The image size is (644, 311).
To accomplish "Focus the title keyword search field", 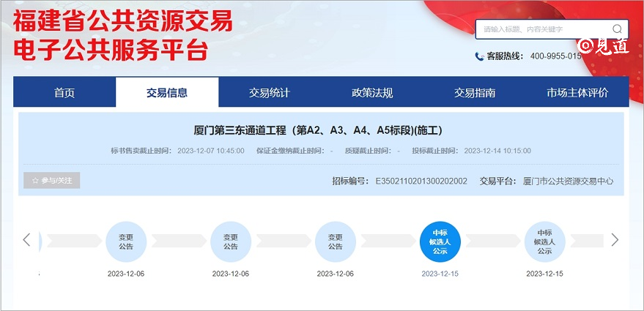I will point(542,29).
